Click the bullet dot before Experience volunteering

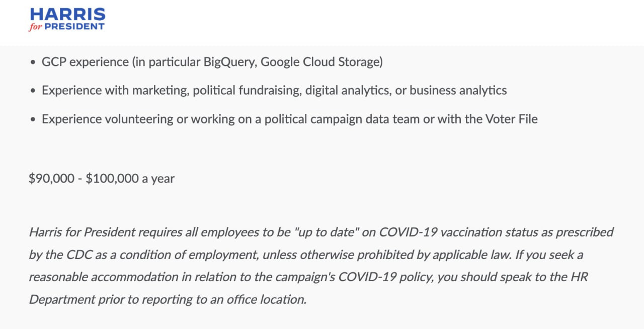[33, 120]
